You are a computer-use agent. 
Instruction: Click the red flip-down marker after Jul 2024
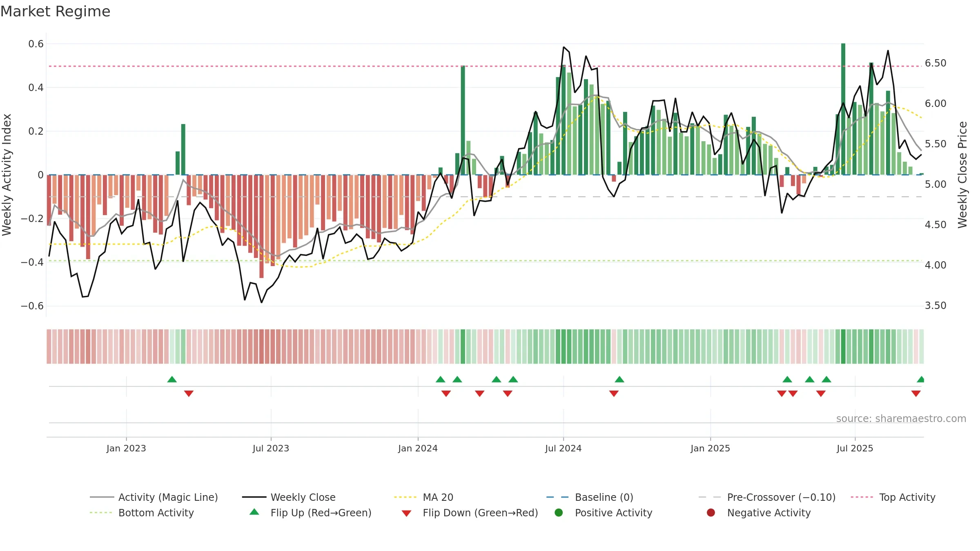(614, 393)
